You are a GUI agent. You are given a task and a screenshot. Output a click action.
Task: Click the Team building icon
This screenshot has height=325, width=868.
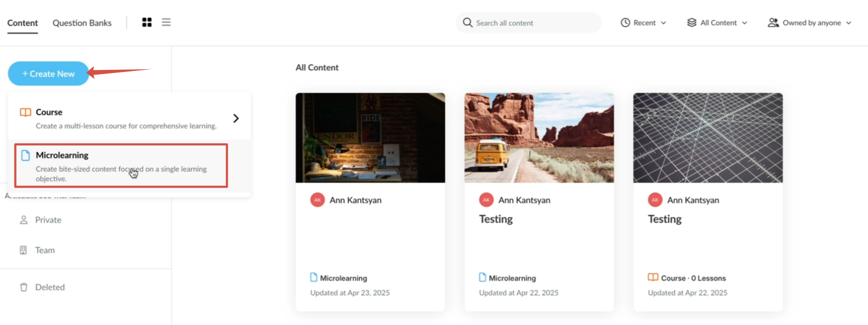[23, 250]
